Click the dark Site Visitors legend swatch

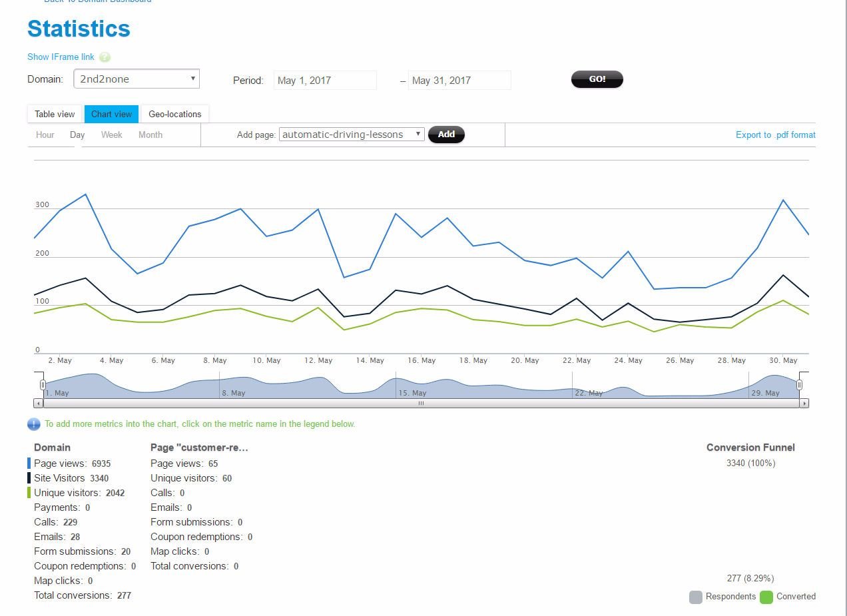(29, 478)
